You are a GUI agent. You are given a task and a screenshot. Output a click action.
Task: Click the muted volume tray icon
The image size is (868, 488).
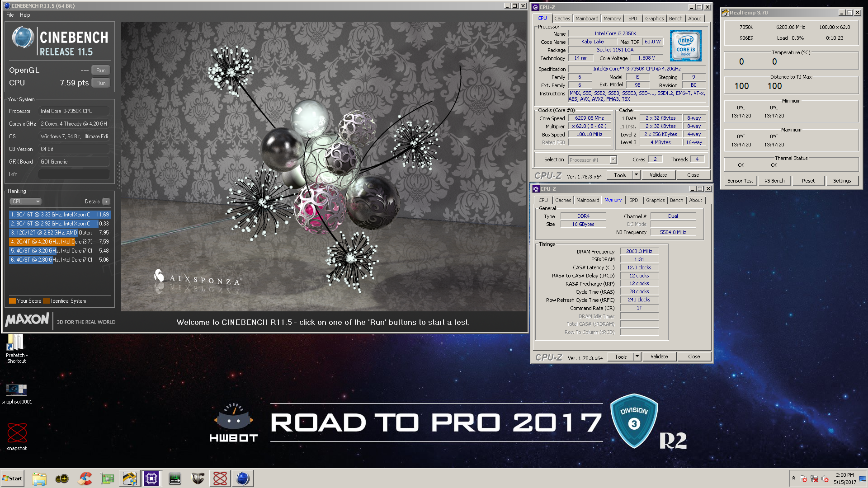point(825,479)
